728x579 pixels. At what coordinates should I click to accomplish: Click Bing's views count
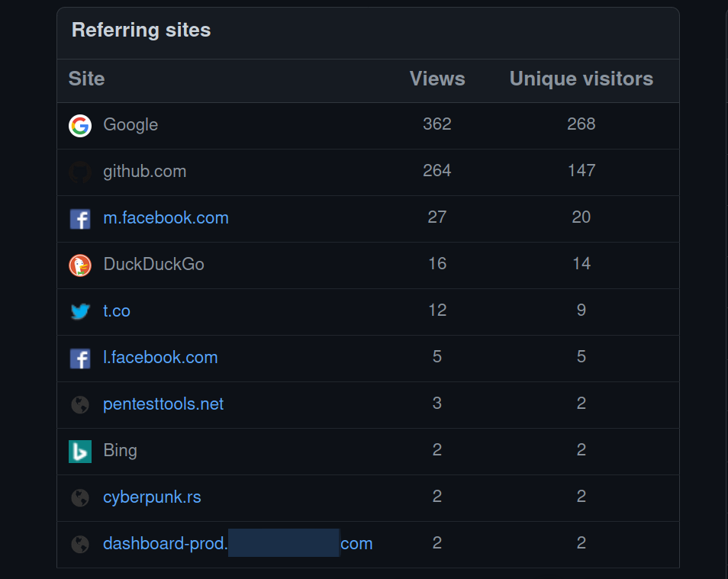tap(437, 449)
